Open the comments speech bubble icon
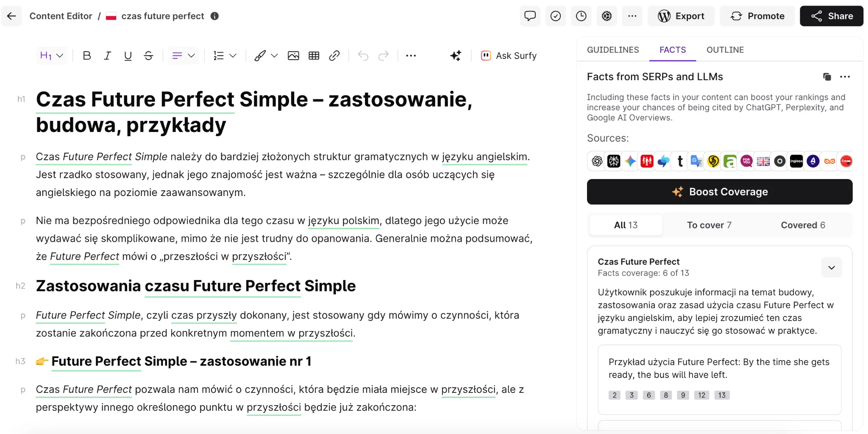Viewport: 868px width, 434px height. pyautogui.click(x=530, y=16)
